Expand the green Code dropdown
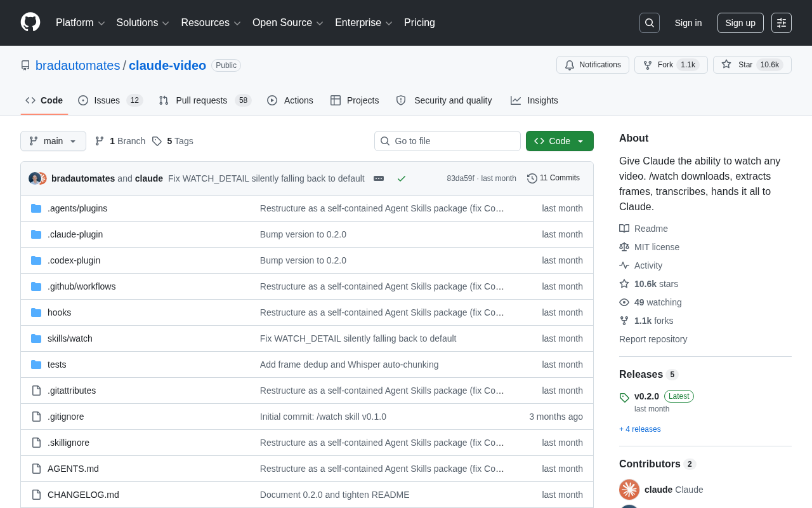Screen dimensions: 812x508 [560, 141]
